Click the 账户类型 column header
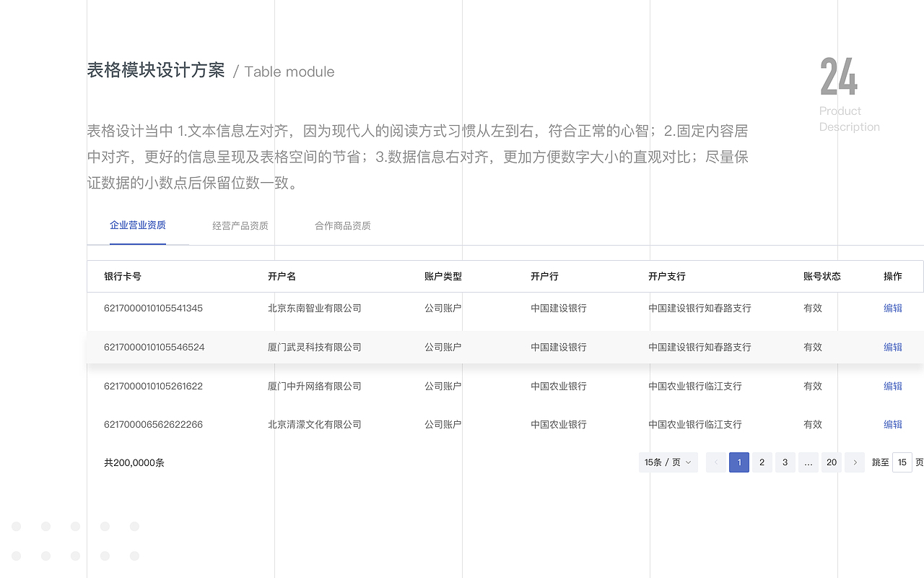The height and width of the screenshot is (578, 924). tap(443, 276)
